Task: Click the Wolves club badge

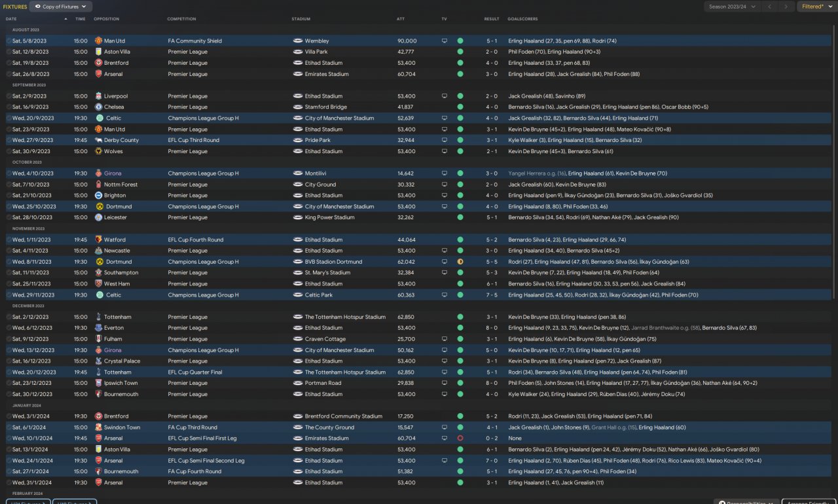Action: point(98,151)
